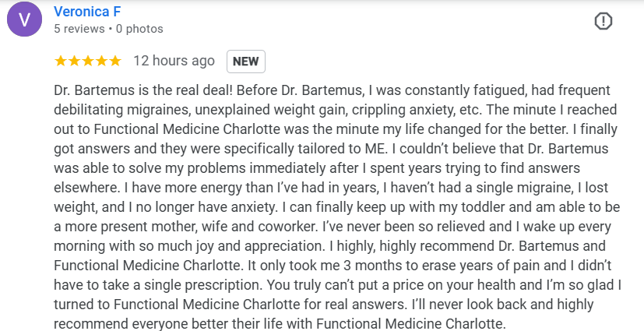The width and height of the screenshot is (644, 331).
Task: Click the fourth rating star
Action: [x=100, y=61]
